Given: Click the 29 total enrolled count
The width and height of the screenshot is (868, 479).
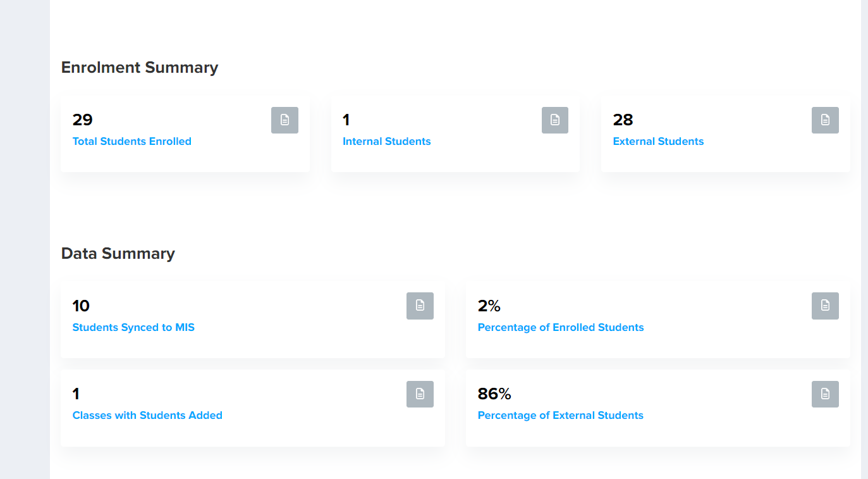Looking at the screenshot, I should click(x=83, y=120).
